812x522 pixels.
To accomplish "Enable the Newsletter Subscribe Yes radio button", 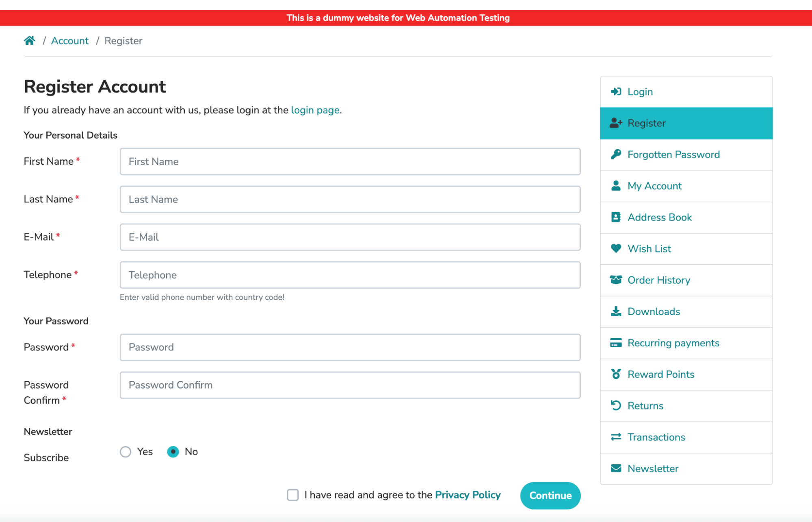I will (x=125, y=452).
